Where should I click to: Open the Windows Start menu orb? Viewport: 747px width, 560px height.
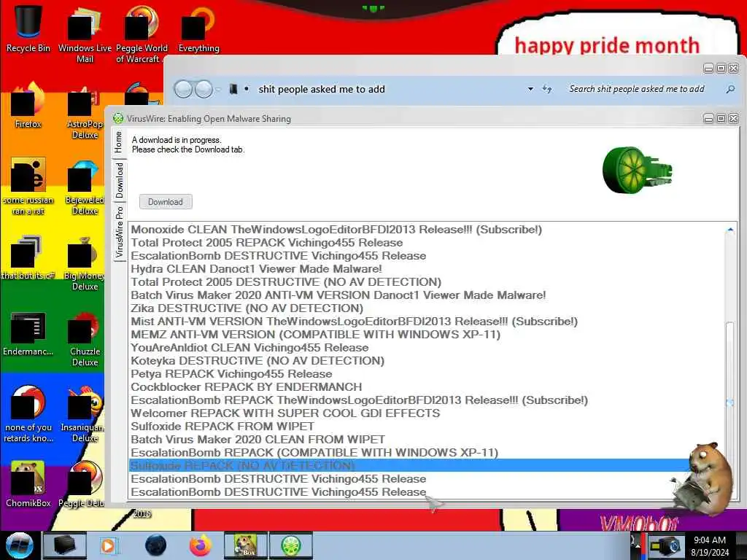click(19, 545)
